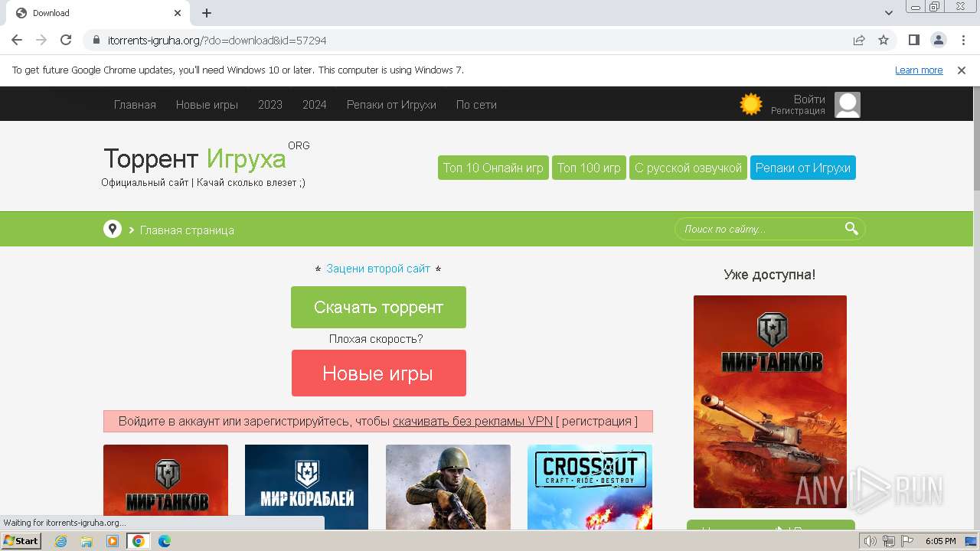Select the 2023 menu item
The height and width of the screenshot is (551, 980).
coord(269,105)
